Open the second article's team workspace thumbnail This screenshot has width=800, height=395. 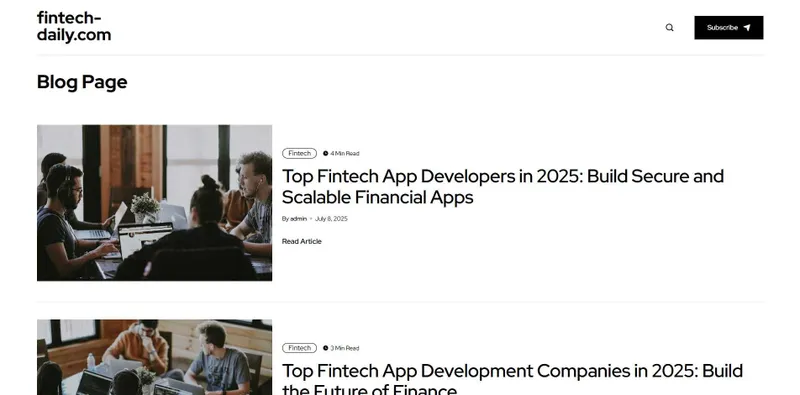pyautogui.click(x=154, y=357)
